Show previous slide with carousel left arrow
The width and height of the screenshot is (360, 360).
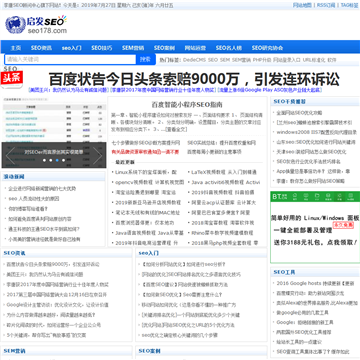9,156
